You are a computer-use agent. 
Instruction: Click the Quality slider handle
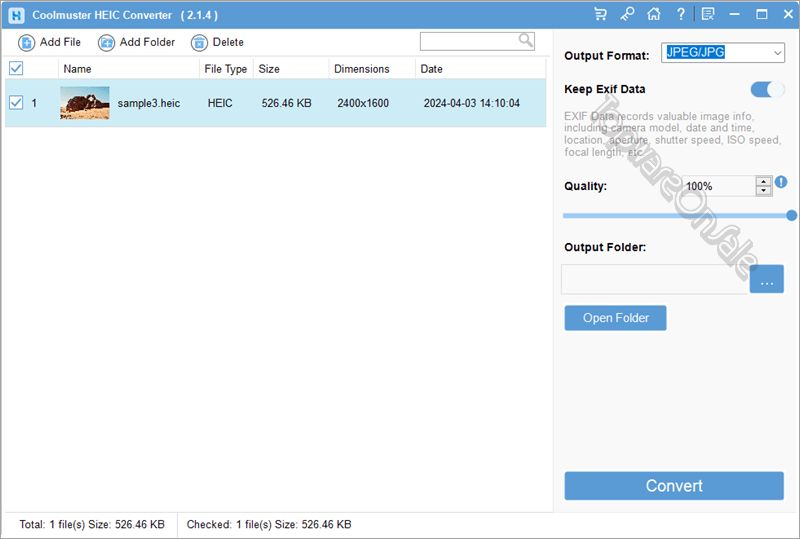click(x=791, y=215)
